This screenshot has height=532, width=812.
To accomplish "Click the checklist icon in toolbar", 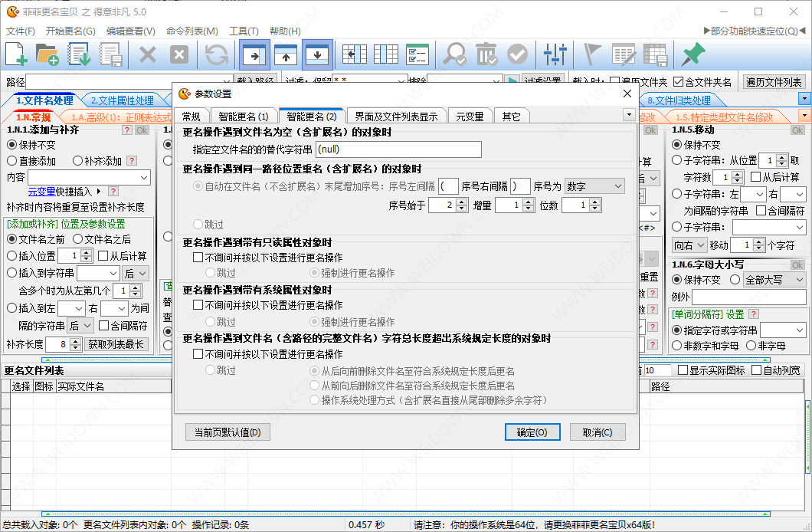I will [417, 54].
